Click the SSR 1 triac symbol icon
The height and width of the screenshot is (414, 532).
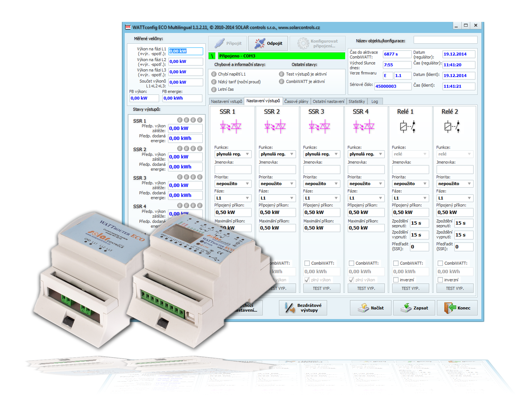231,127
